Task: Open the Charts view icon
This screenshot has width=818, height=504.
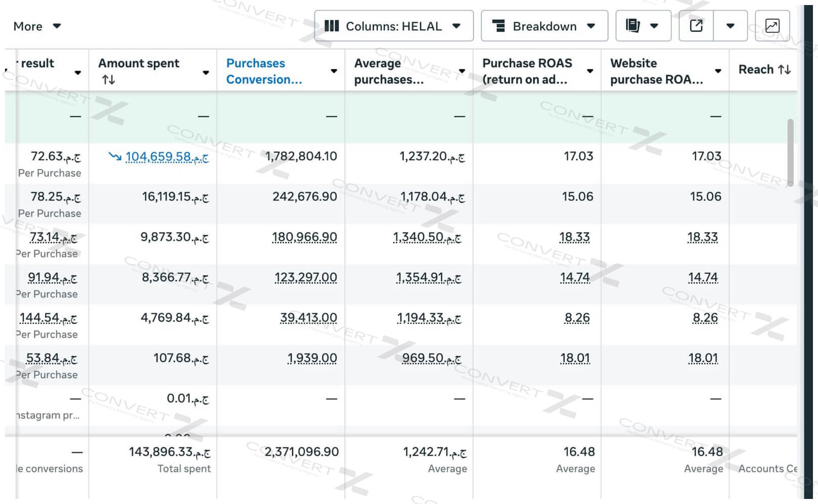Action: (x=772, y=26)
